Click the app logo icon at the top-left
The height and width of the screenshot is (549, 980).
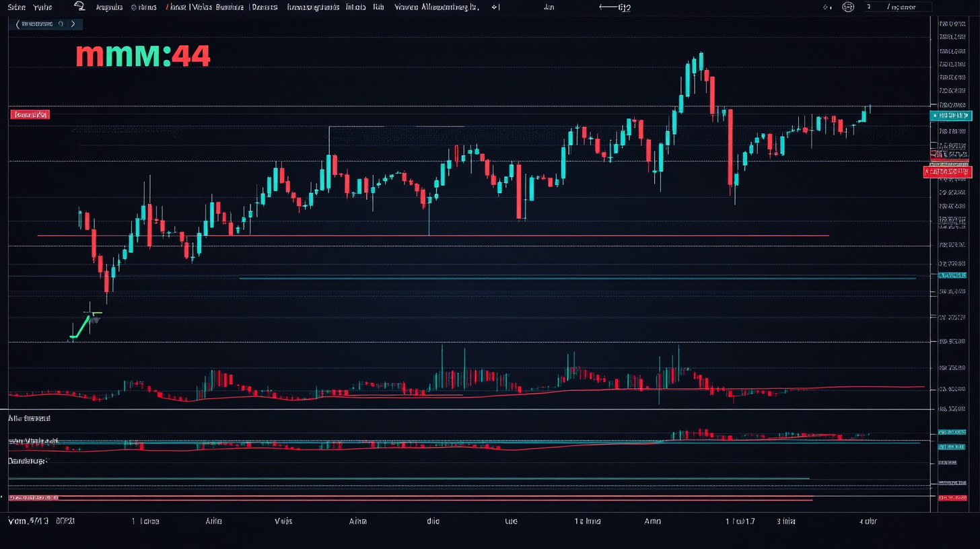click(x=79, y=7)
